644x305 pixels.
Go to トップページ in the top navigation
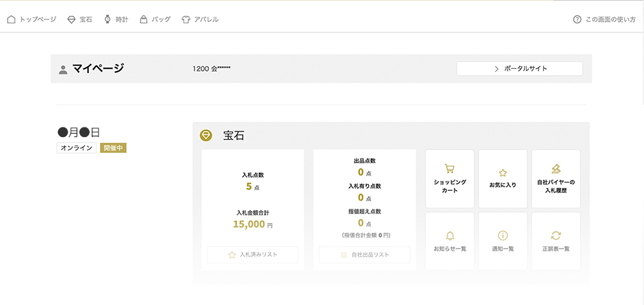click(x=32, y=19)
